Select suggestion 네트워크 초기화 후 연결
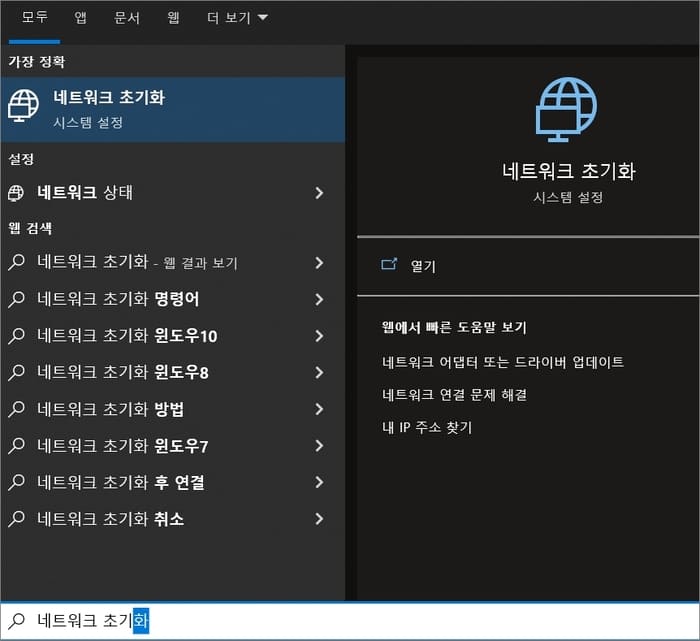This screenshot has width=700, height=641. [x=173, y=482]
